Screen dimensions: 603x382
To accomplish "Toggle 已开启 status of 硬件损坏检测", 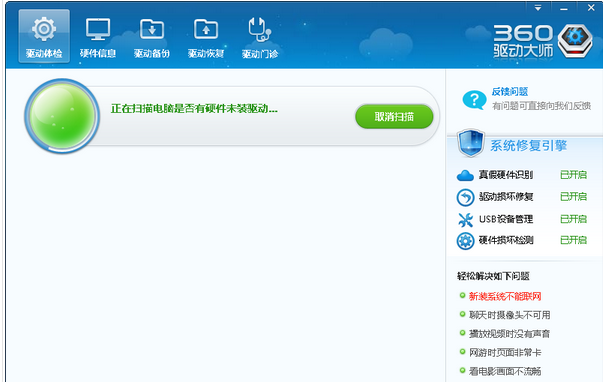I will click(x=573, y=240).
